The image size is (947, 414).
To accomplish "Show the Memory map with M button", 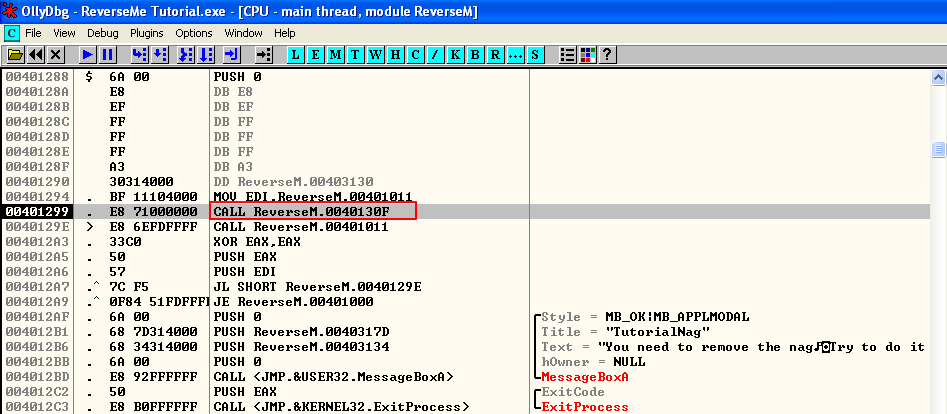I will [335, 55].
